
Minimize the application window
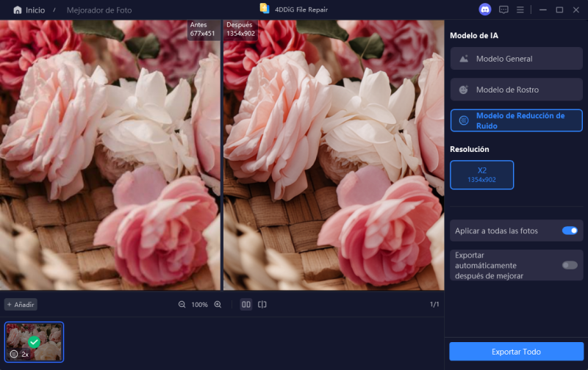point(542,10)
